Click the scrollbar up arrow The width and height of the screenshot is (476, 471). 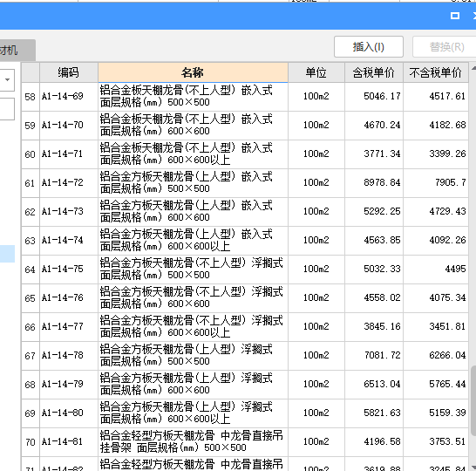(x=473, y=69)
